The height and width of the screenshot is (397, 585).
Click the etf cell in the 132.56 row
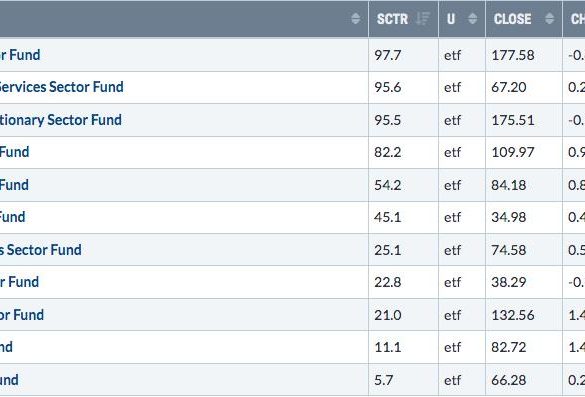click(x=462, y=315)
